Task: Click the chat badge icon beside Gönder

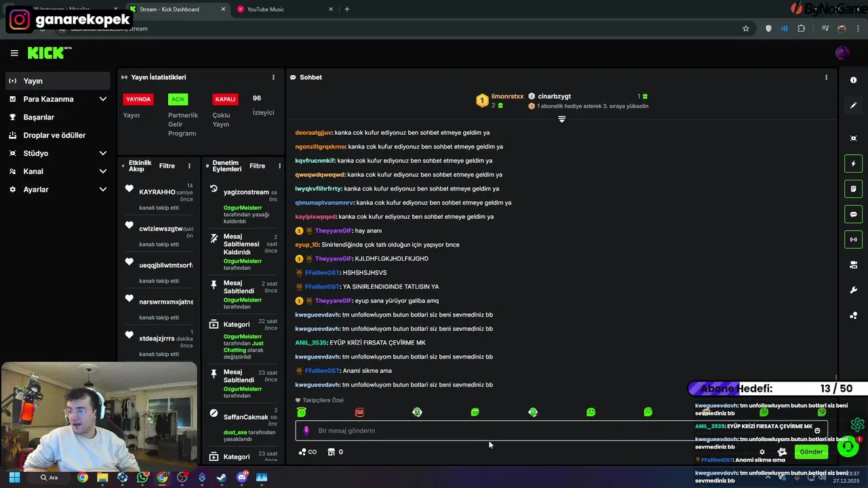Action: [782, 452]
